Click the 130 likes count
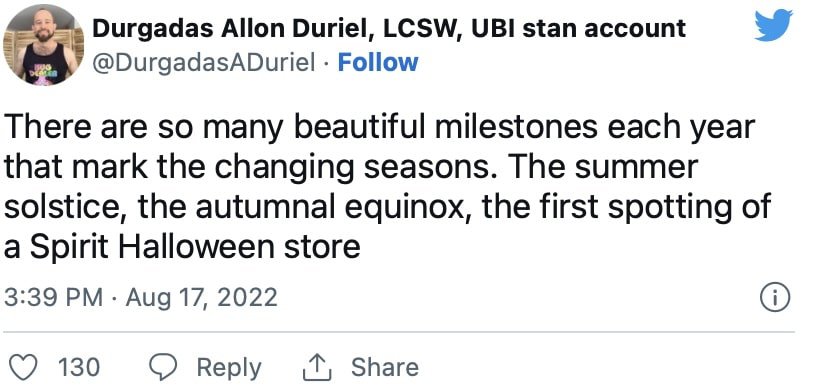Screen dimensions: 814x392 coord(79,368)
